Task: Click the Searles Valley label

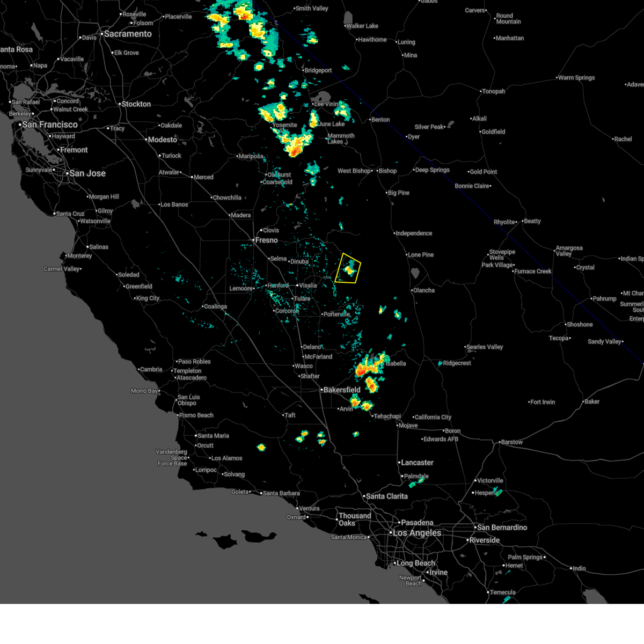Action: point(485,347)
